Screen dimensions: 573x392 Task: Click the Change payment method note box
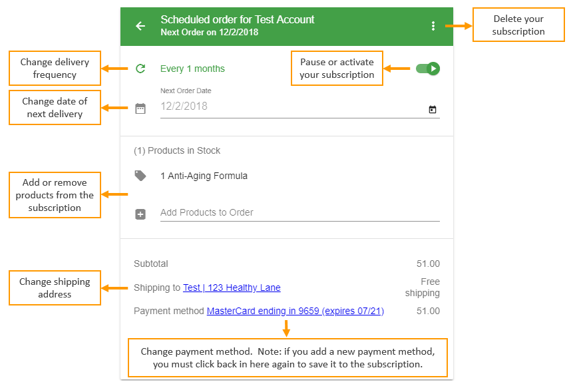(287, 357)
